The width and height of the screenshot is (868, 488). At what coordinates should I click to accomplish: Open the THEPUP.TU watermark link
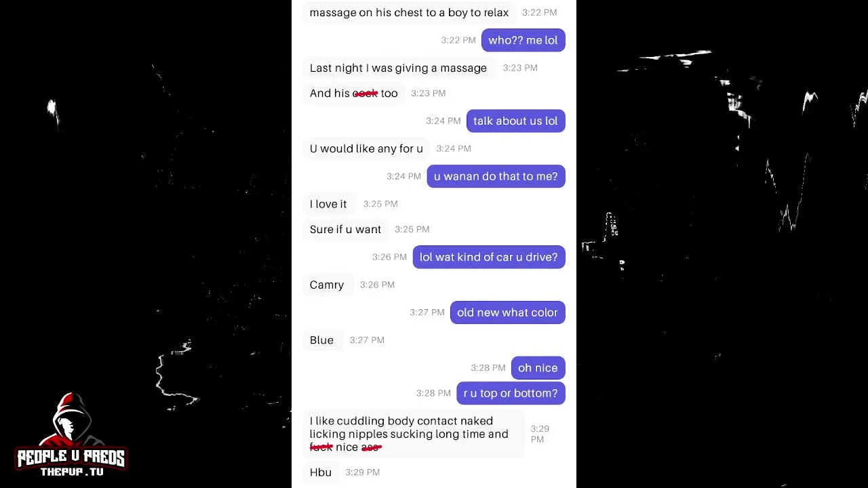(x=71, y=472)
